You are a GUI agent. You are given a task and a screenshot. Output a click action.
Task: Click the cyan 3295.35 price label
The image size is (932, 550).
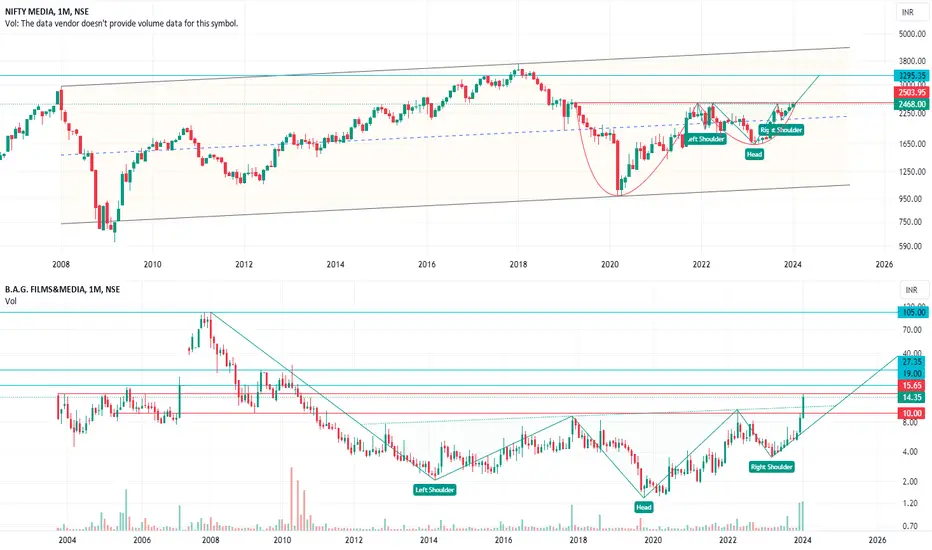click(x=912, y=76)
